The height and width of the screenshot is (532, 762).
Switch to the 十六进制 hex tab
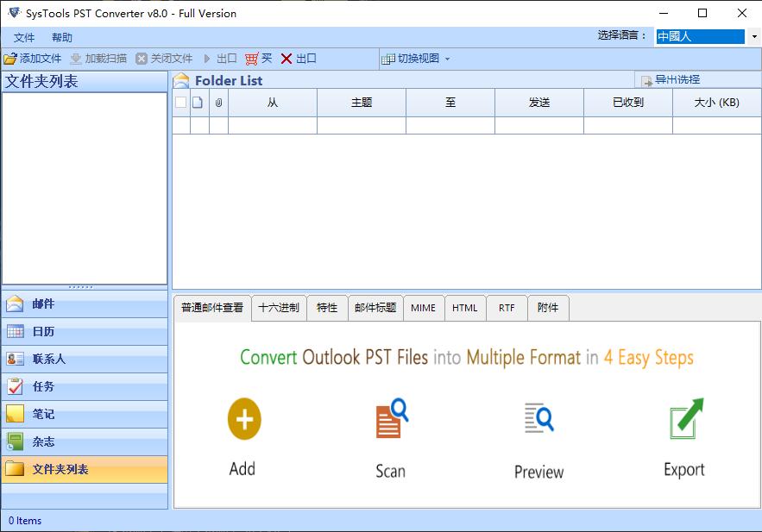[279, 308]
